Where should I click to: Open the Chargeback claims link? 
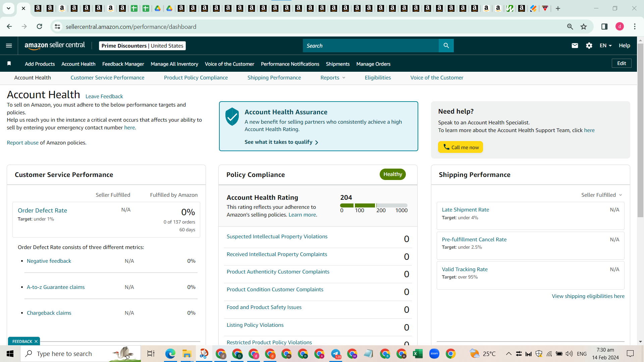point(49,313)
